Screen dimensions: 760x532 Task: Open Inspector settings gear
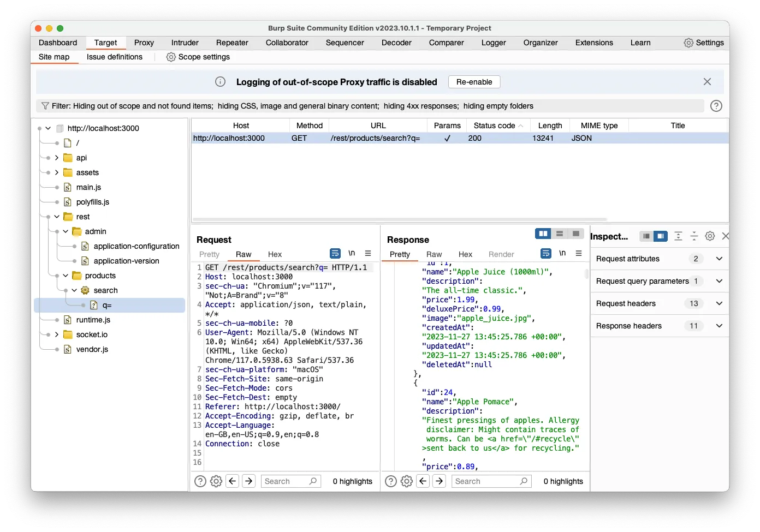coord(710,236)
